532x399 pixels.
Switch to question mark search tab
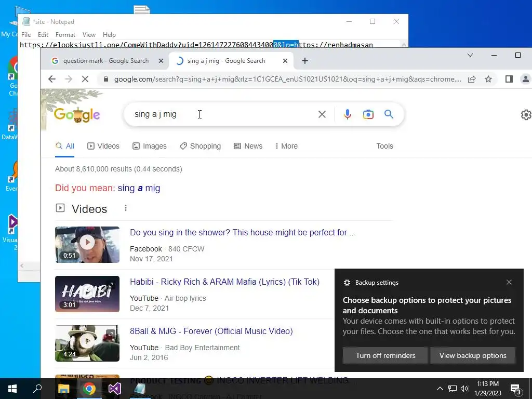pos(106,61)
